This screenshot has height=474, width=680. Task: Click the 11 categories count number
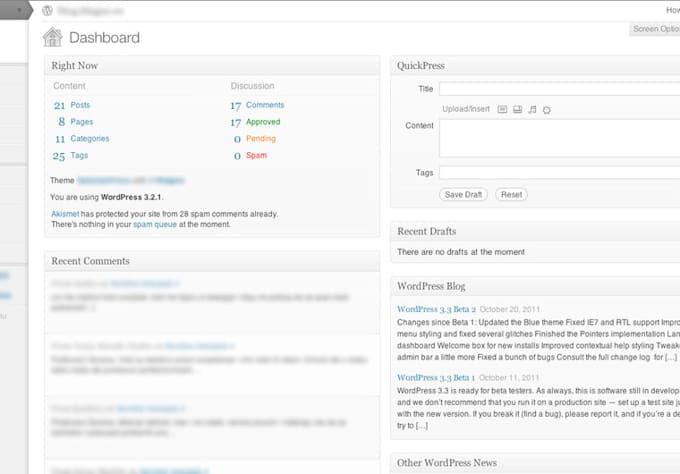coord(60,139)
